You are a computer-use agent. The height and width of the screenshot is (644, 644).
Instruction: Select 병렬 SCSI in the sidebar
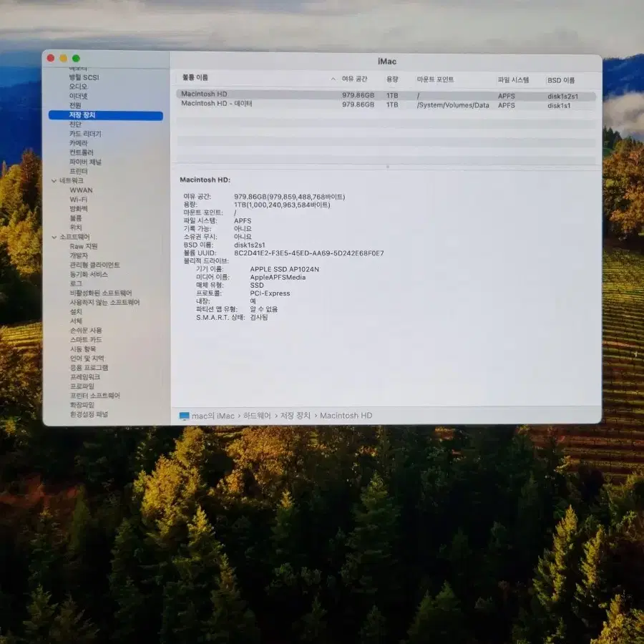[x=84, y=77]
